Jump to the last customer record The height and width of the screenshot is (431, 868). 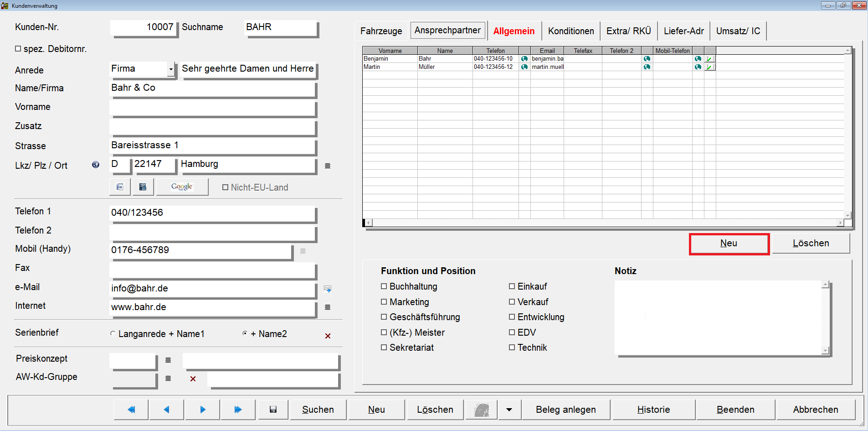pos(238,410)
